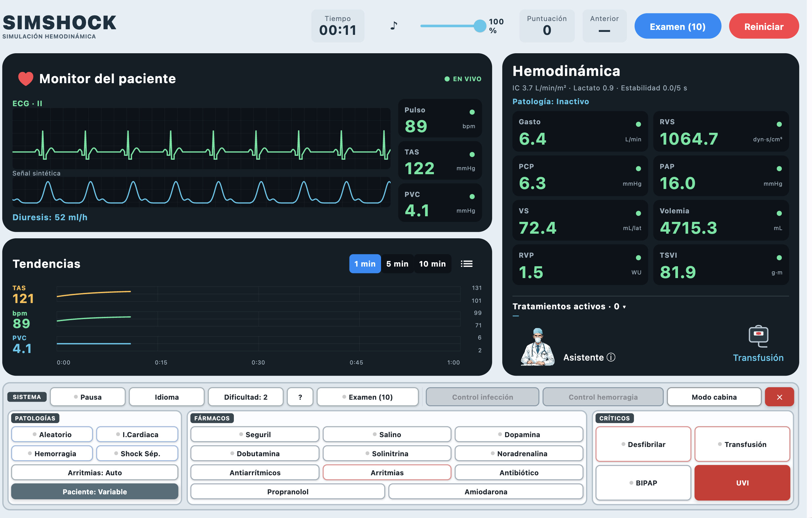This screenshot has height=518, width=812.
Task: Administer Amiodarona
Action: (486, 491)
